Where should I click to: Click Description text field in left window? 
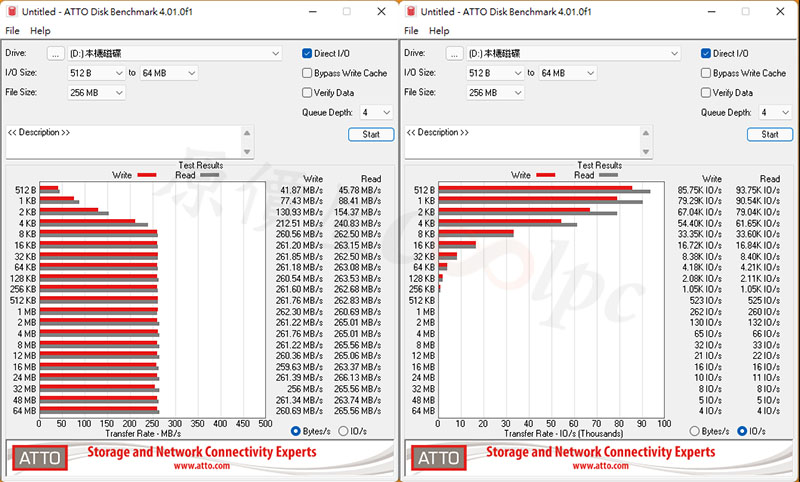click(x=123, y=142)
